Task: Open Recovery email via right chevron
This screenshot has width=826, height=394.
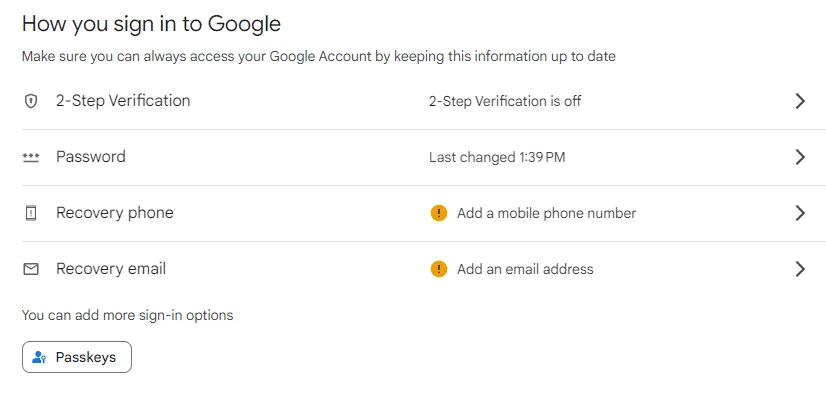Action: coord(800,269)
